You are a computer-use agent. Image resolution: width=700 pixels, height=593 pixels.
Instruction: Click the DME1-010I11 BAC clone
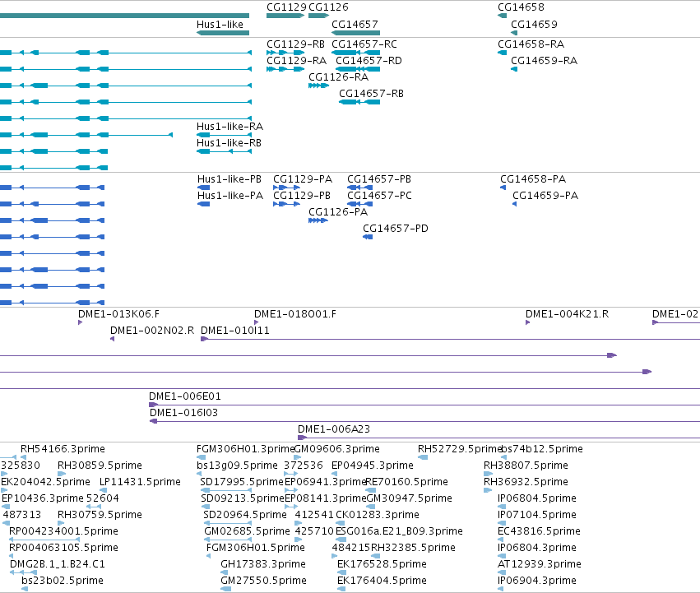[451, 339]
